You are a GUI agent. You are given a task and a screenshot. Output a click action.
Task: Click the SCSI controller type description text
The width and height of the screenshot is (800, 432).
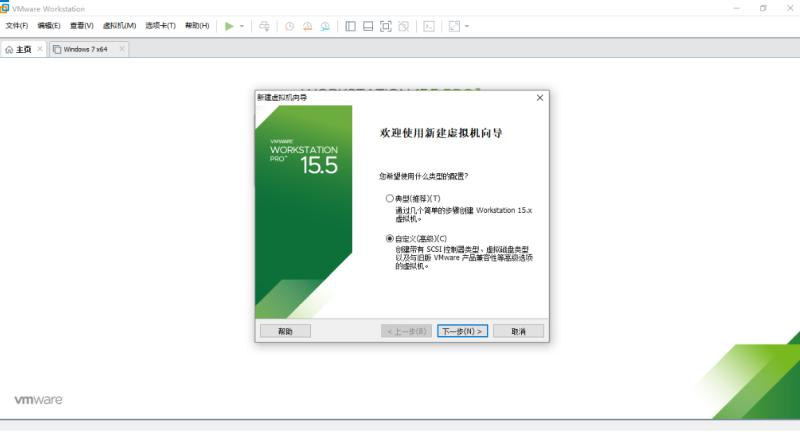click(464, 258)
